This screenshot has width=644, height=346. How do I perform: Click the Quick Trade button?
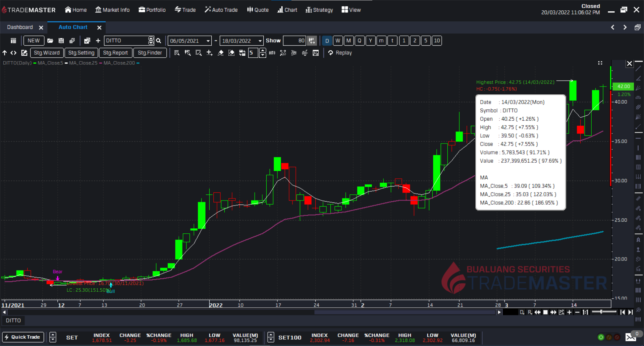[23, 337]
